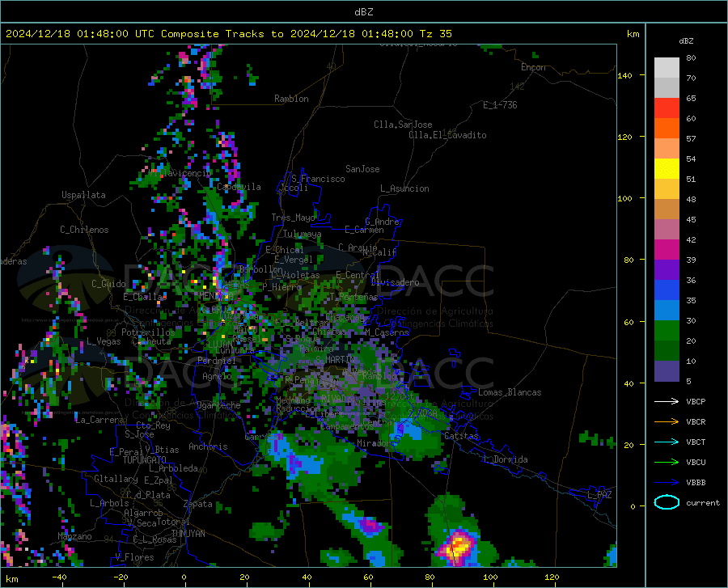The width and height of the screenshot is (728, 588).
Task: Pick the yellow 54 dBZ legend swatch
Action: pyautogui.click(x=667, y=169)
